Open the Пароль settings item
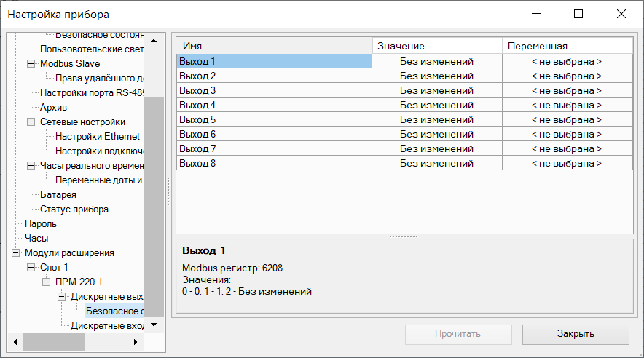 pos(40,223)
